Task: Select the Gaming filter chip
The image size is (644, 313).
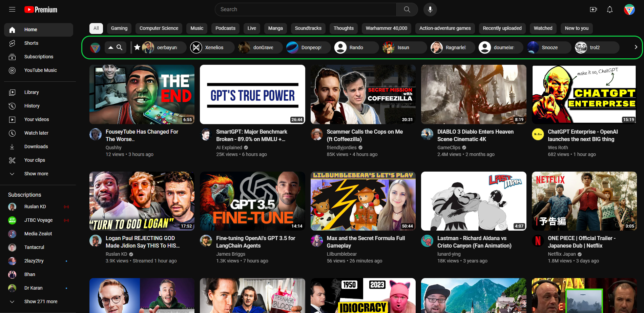Action: pyautogui.click(x=119, y=28)
